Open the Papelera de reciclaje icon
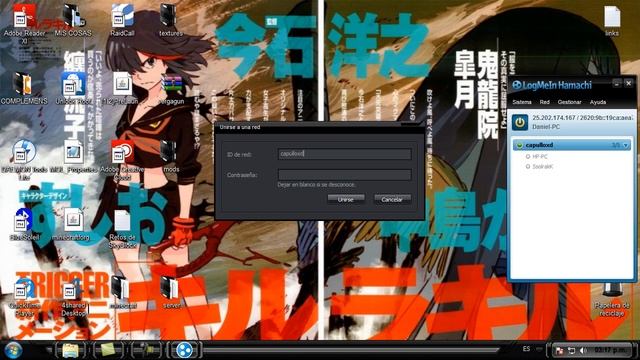640x360 pixels. [x=611, y=300]
